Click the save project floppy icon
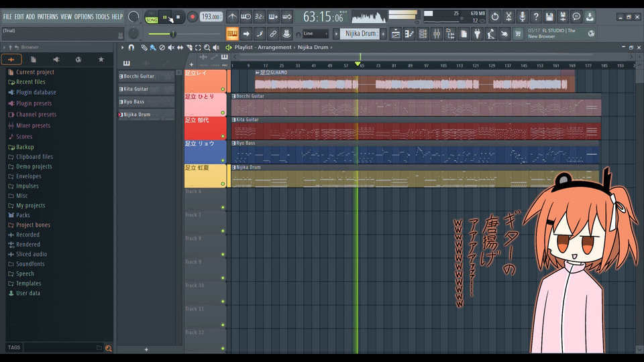The height and width of the screenshot is (362, 644). (549, 17)
